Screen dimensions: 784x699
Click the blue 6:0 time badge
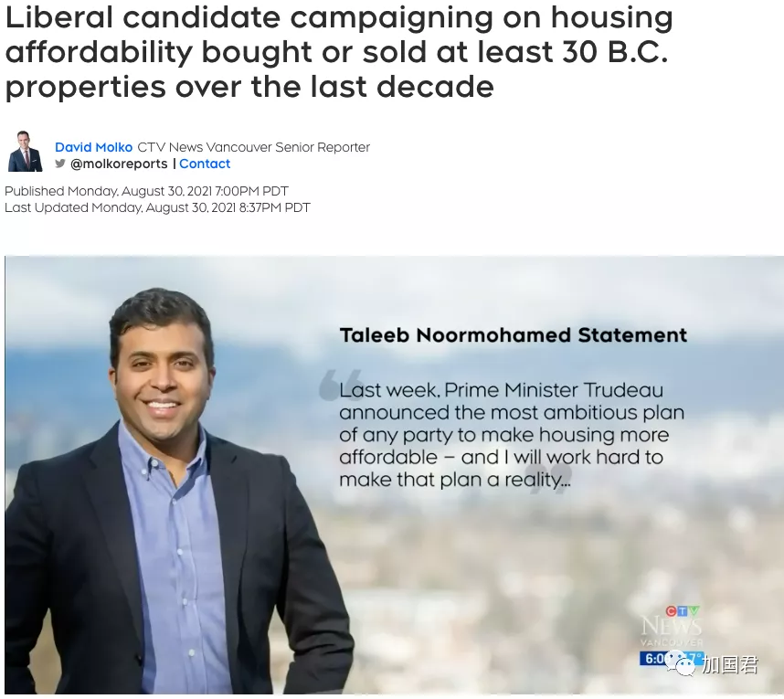click(654, 659)
